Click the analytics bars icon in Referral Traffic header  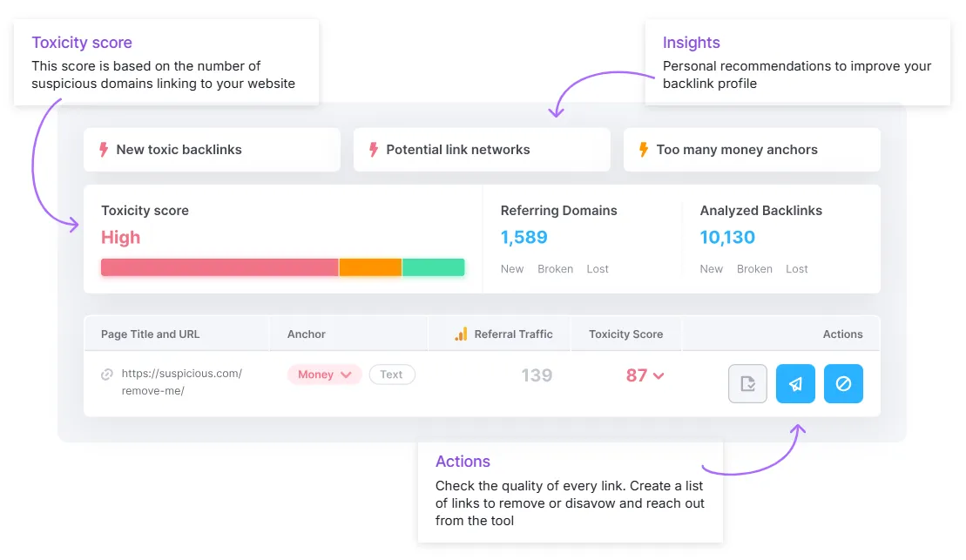pyautogui.click(x=461, y=334)
